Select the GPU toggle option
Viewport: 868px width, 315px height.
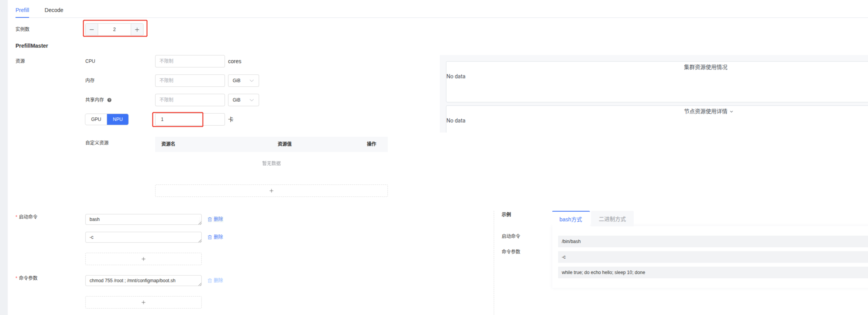tap(96, 119)
